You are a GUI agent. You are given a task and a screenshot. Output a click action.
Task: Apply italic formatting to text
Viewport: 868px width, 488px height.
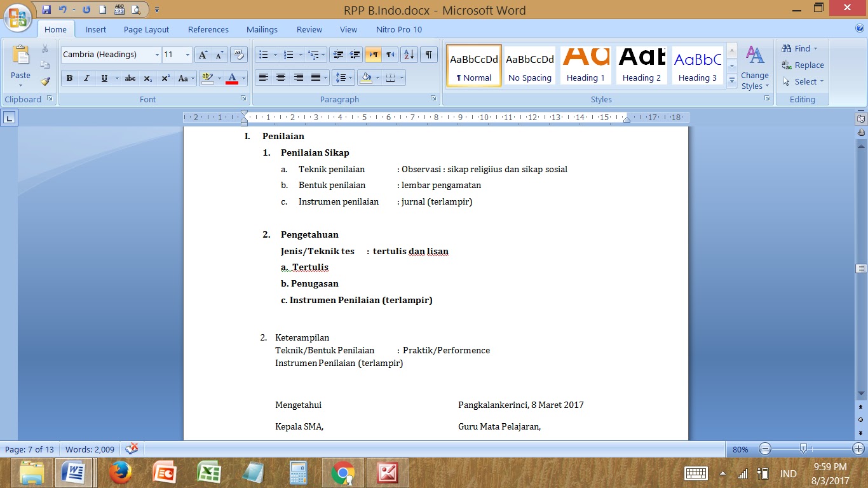point(86,78)
